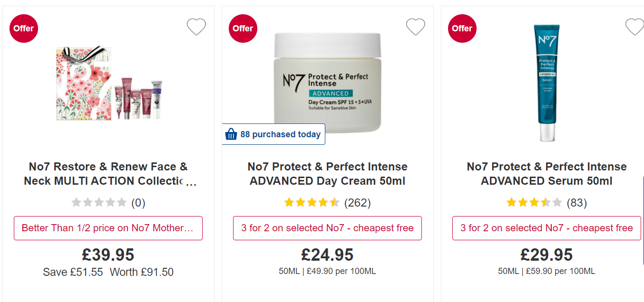644x302 pixels.
Task: Click the red Offer badge on Day Cream
Action: 243,28
